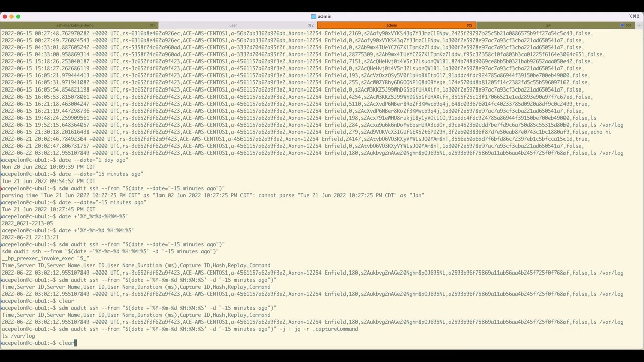The width and height of the screenshot is (644, 362).
Task: Click the '__bp_preexec_invoke_exec' line
Action: tap(45, 258)
